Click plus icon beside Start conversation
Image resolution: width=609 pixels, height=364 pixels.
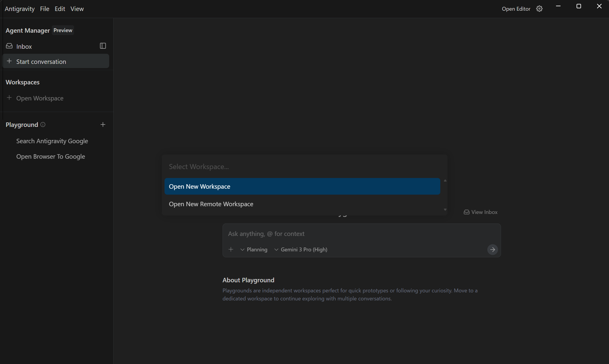click(9, 61)
